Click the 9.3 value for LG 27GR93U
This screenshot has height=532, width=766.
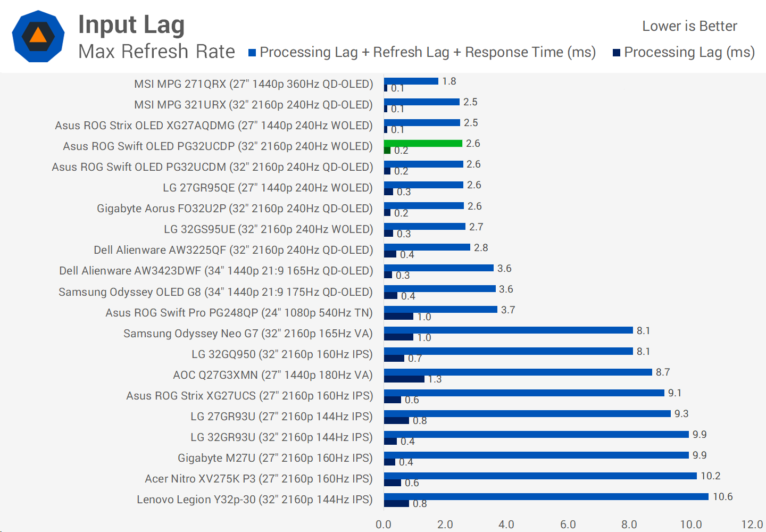tap(681, 414)
